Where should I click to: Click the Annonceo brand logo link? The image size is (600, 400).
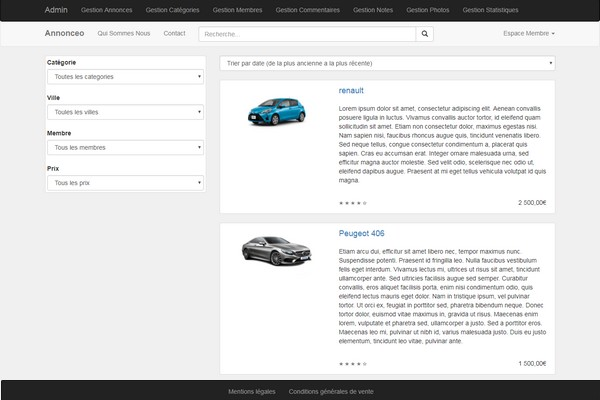(65, 33)
